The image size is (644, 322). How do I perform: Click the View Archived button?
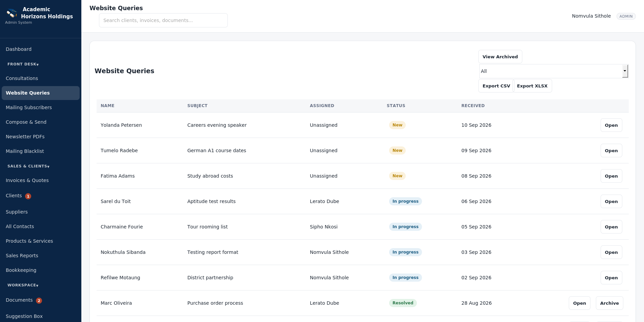point(500,57)
